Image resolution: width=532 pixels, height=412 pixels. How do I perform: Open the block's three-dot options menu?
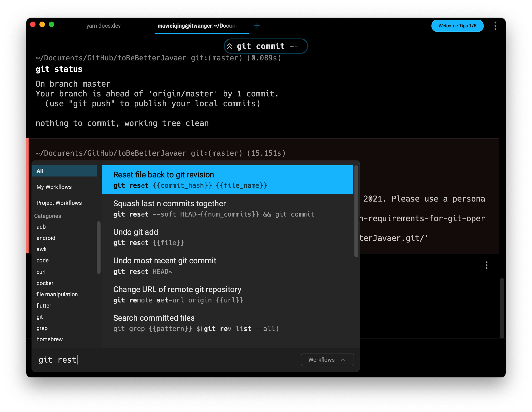pos(486,265)
